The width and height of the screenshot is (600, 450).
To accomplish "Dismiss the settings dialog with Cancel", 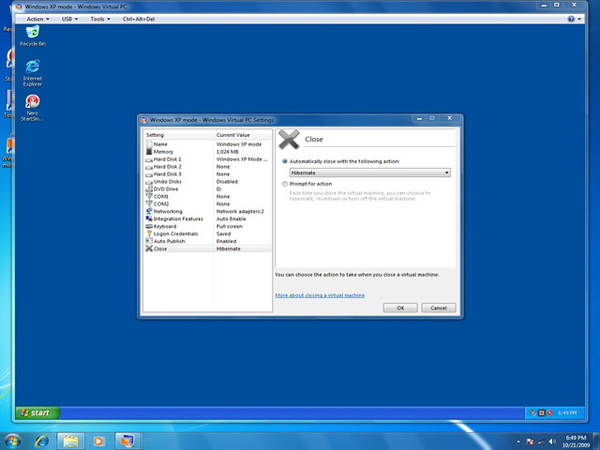I will pyautogui.click(x=439, y=308).
